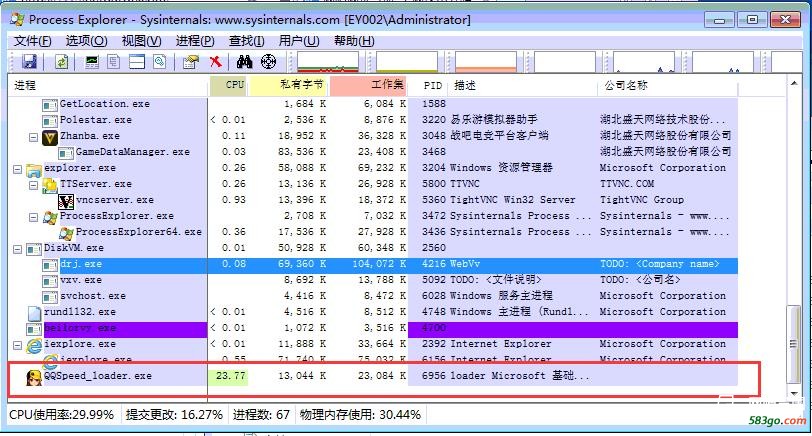Open the 进程(P) menu
The image size is (812, 436).
[x=194, y=41]
